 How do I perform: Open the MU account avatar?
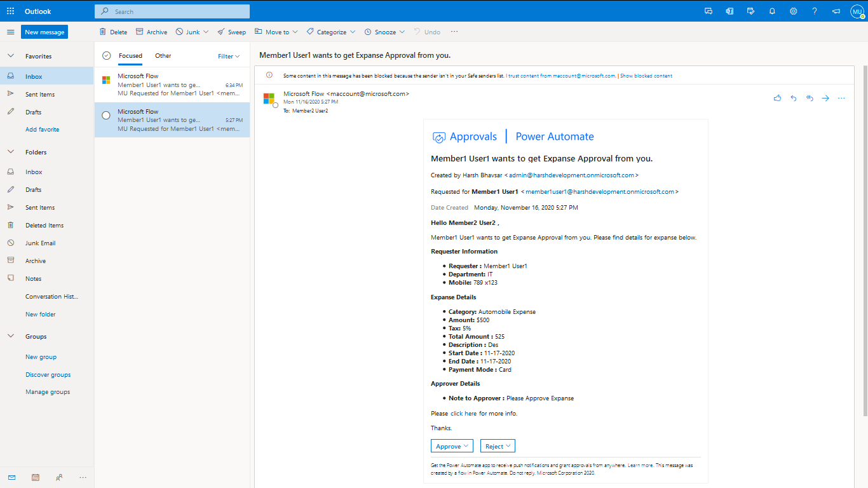(x=857, y=11)
